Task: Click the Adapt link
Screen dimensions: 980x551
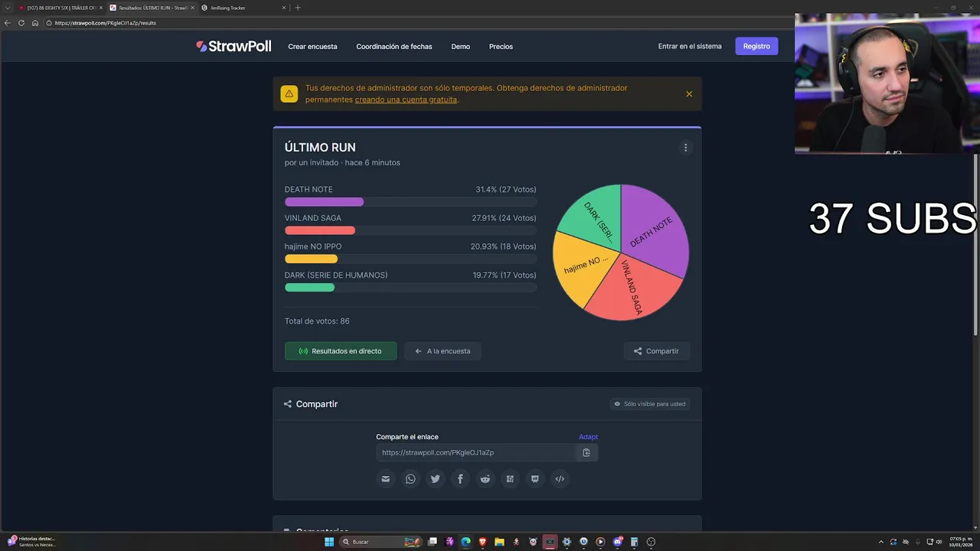Action: coord(588,437)
